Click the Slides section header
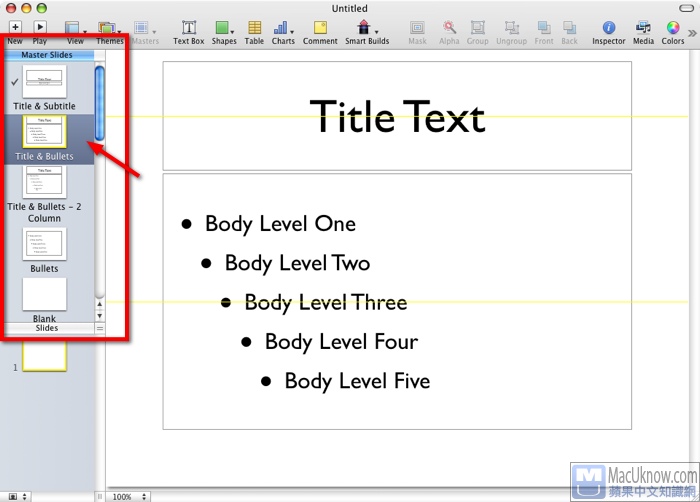The height and width of the screenshot is (502, 700). [47, 328]
